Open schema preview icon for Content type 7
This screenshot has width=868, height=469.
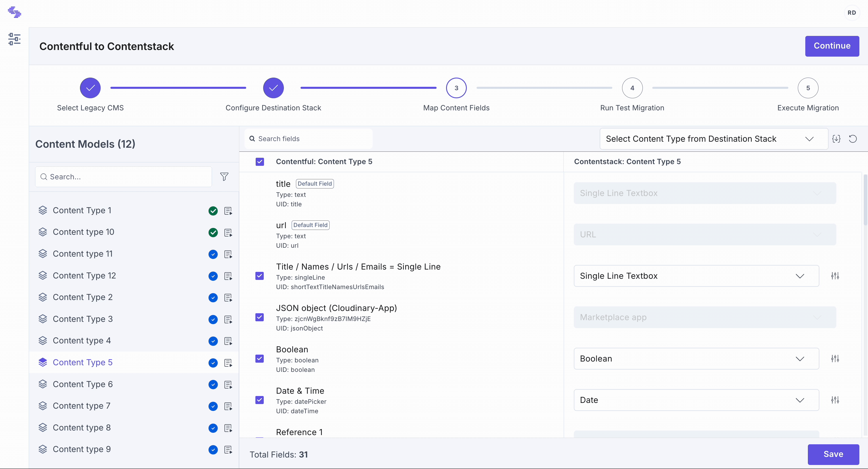pos(228,406)
